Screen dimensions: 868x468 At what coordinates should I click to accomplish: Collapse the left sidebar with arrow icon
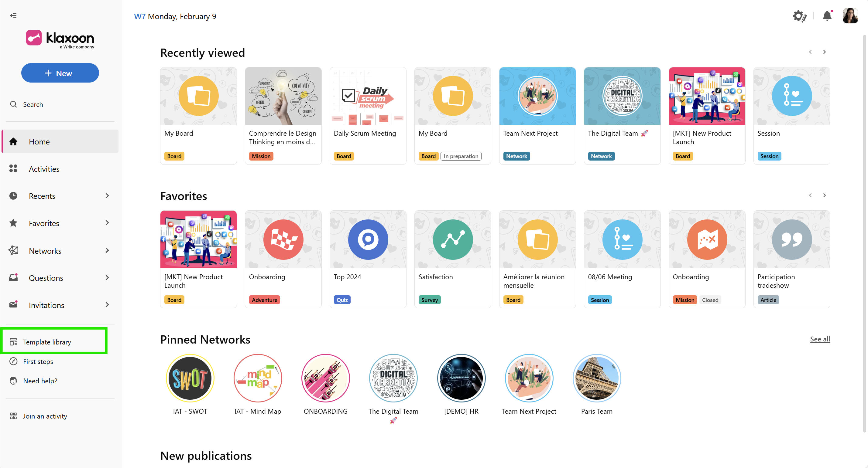(13, 15)
